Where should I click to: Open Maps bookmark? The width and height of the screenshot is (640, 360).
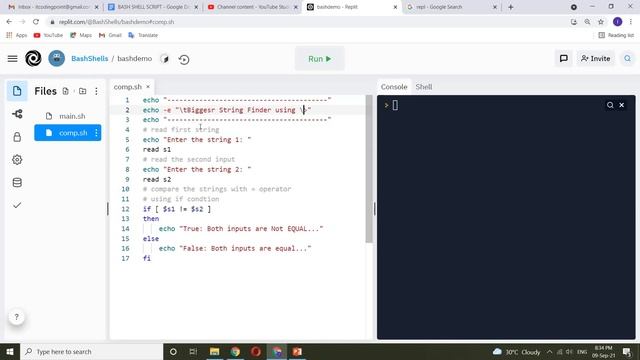point(81,35)
